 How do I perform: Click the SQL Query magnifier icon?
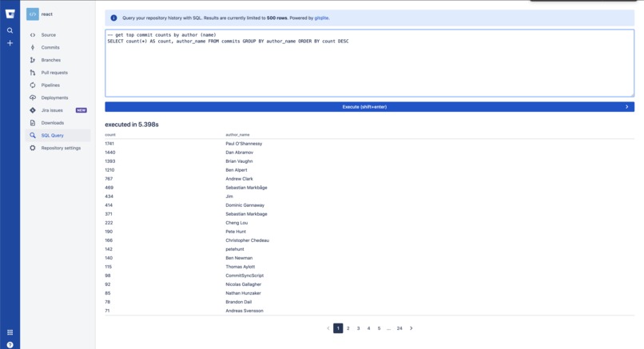33,135
